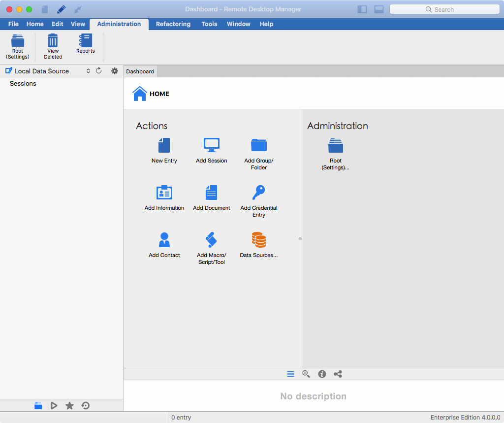Toggle the navigation pane sidebar visibility
This screenshot has height=423, width=504.
click(362, 9)
